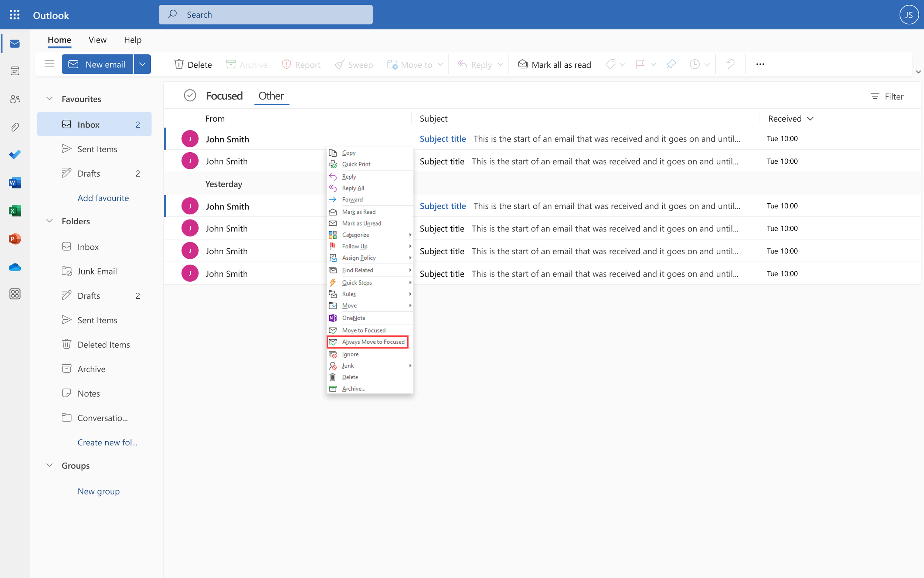Screen dimensions: 924x578
Task: Launch PowerPoint from the left sidebar
Action: point(14,239)
